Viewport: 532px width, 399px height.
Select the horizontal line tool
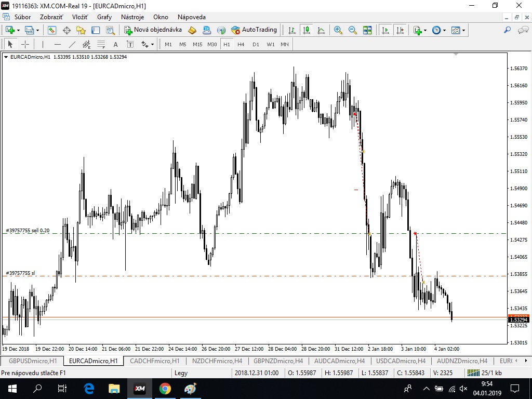coord(57,44)
